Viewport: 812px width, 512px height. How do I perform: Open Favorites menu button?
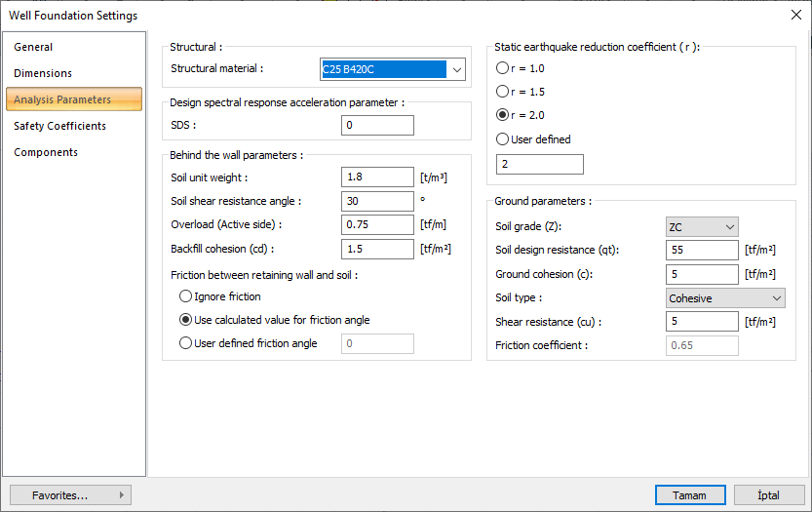pyautogui.click(x=70, y=495)
